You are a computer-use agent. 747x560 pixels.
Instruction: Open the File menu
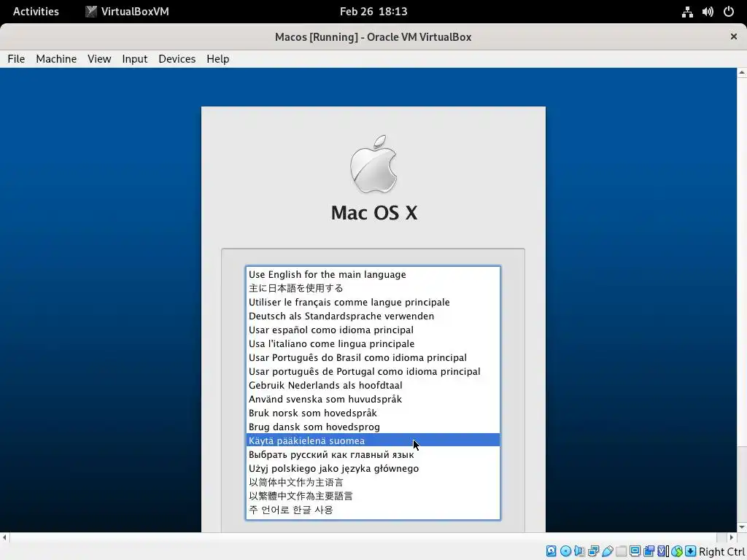(16, 58)
